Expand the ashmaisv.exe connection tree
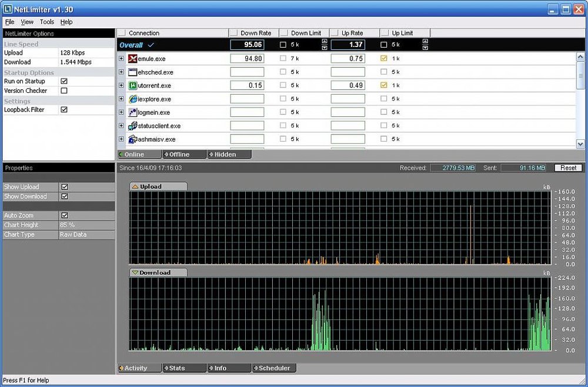 click(121, 139)
